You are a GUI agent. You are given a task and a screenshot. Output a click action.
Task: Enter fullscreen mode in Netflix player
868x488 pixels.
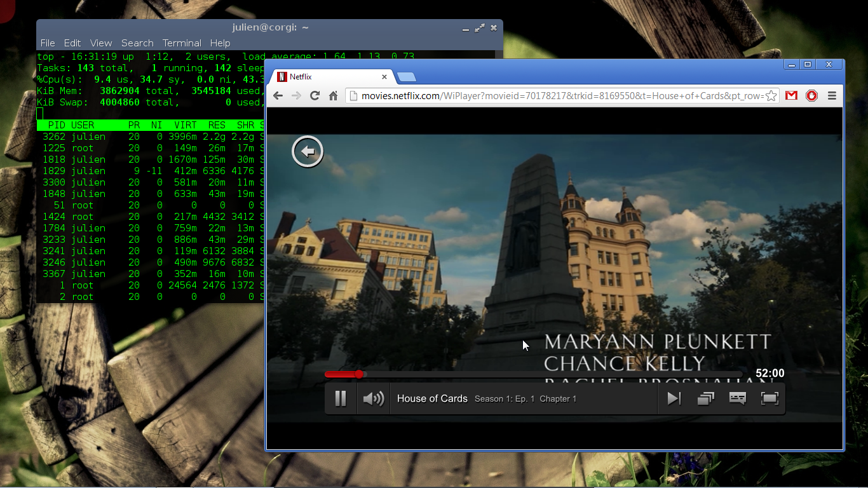pyautogui.click(x=770, y=398)
